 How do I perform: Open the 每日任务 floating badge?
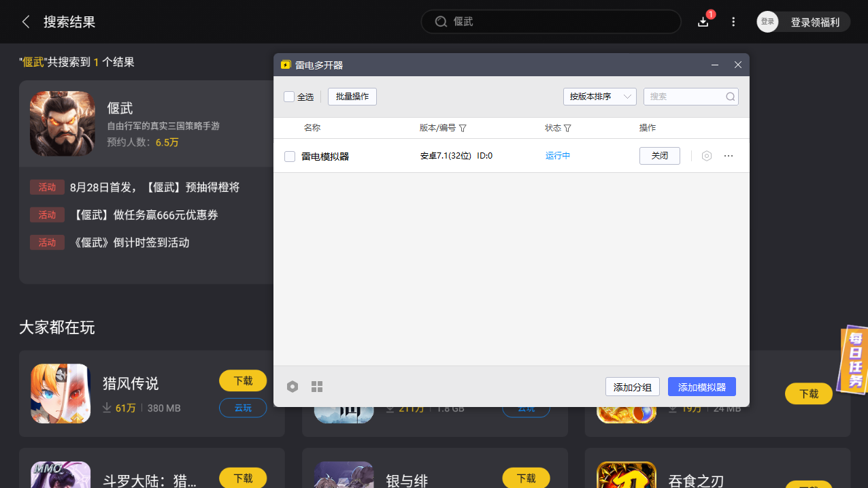pyautogui.click(x=851, y=359)
